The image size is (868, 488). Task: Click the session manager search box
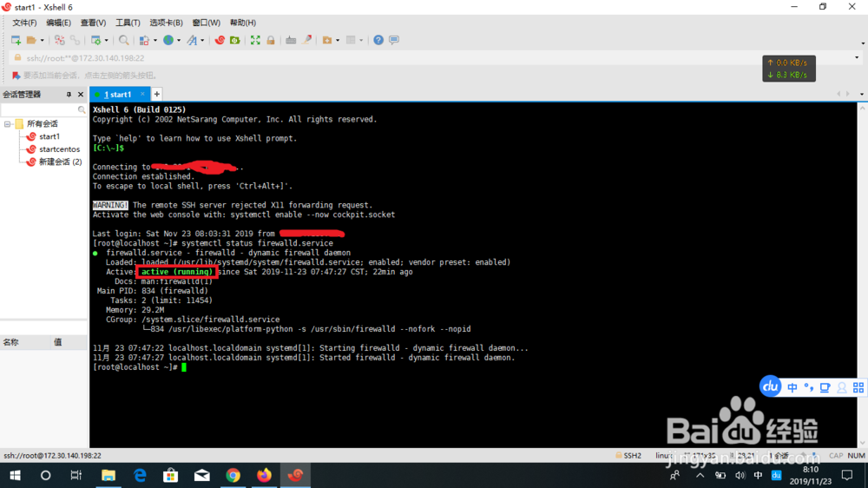43,109
